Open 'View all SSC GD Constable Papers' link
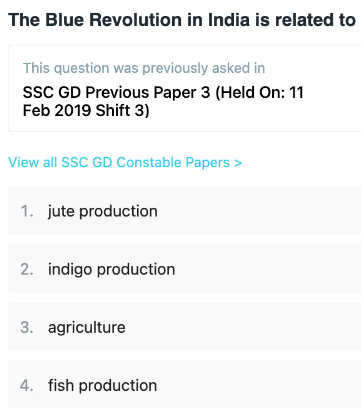Screen dimensions: 361x414 [x=125, y=162]
